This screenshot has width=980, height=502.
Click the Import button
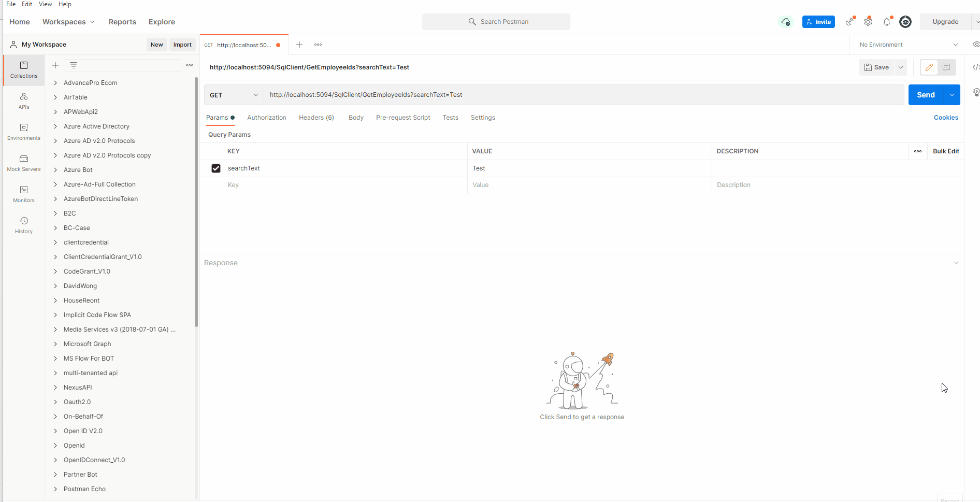tap(182, 45)
